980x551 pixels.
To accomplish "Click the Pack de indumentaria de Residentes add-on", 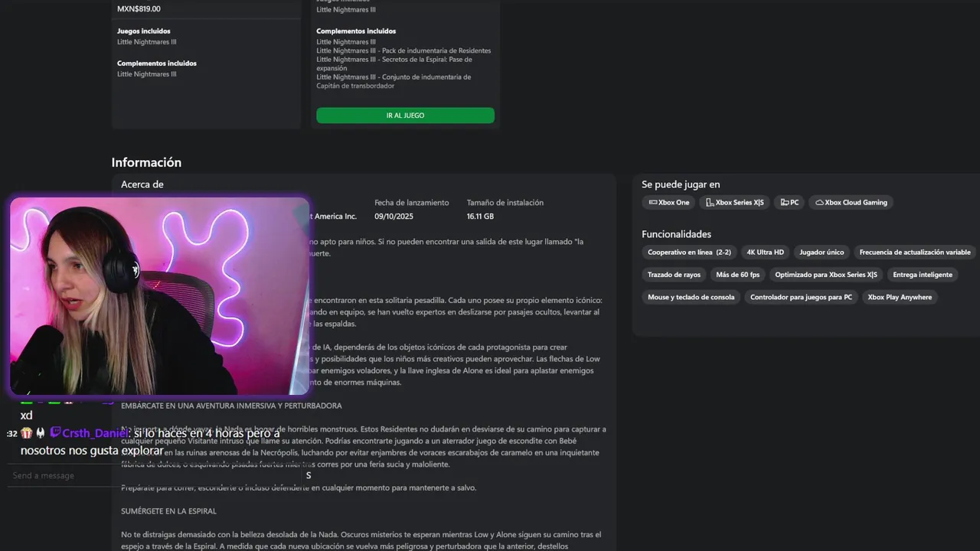I will pyautogui.click(x=403, y=51).
